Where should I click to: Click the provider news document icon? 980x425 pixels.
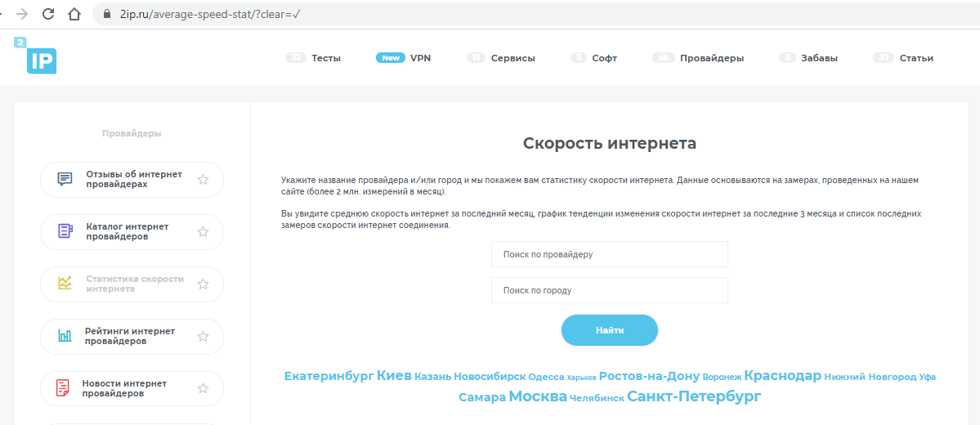point(63,388)
